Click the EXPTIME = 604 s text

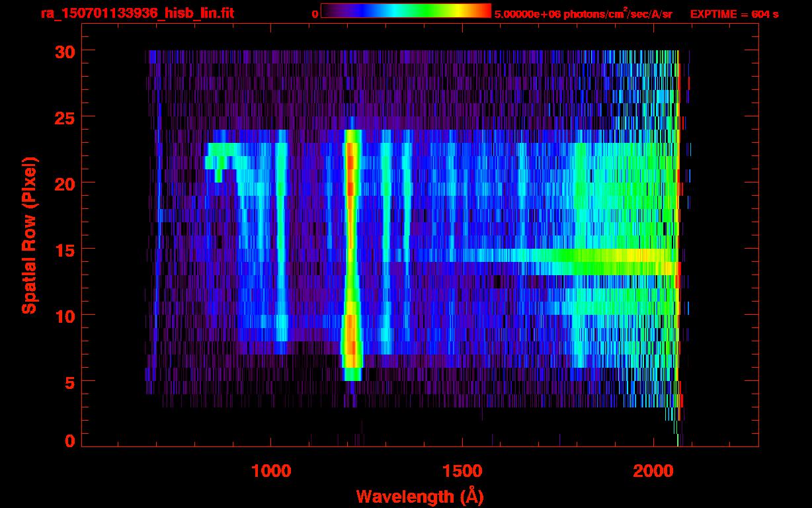[x=734, y=14]
